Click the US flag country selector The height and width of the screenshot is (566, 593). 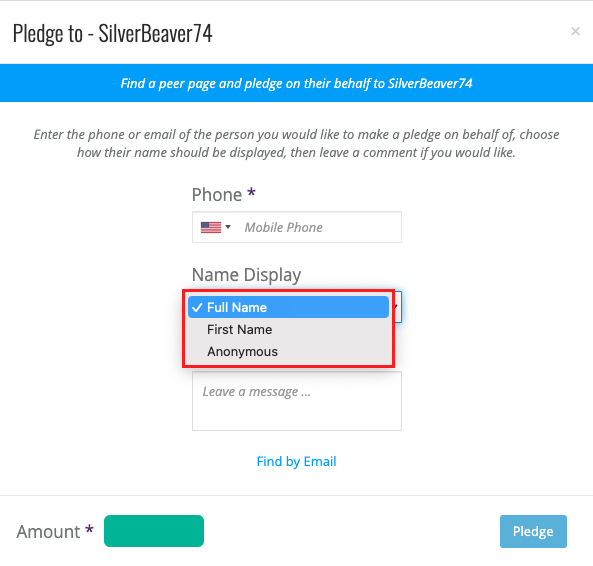[211, 227]
